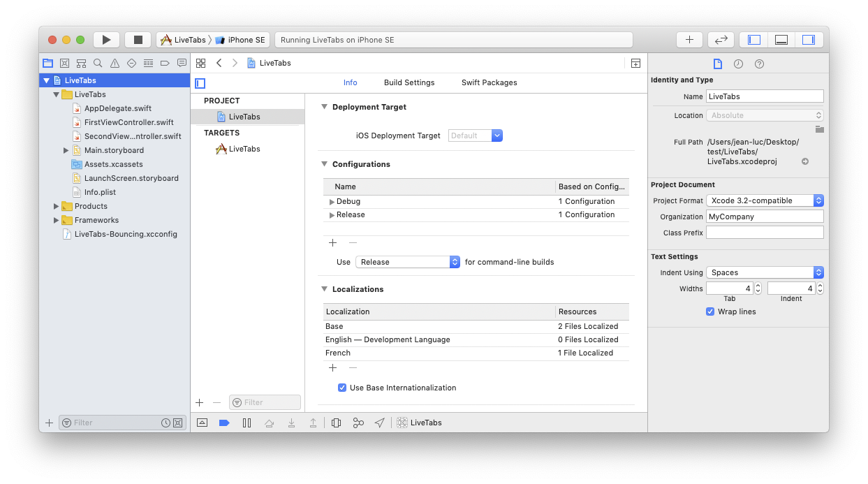Toggle breakpoints activation in debug bar
This screenshot has width=868, height=484.
click(224, 423)
